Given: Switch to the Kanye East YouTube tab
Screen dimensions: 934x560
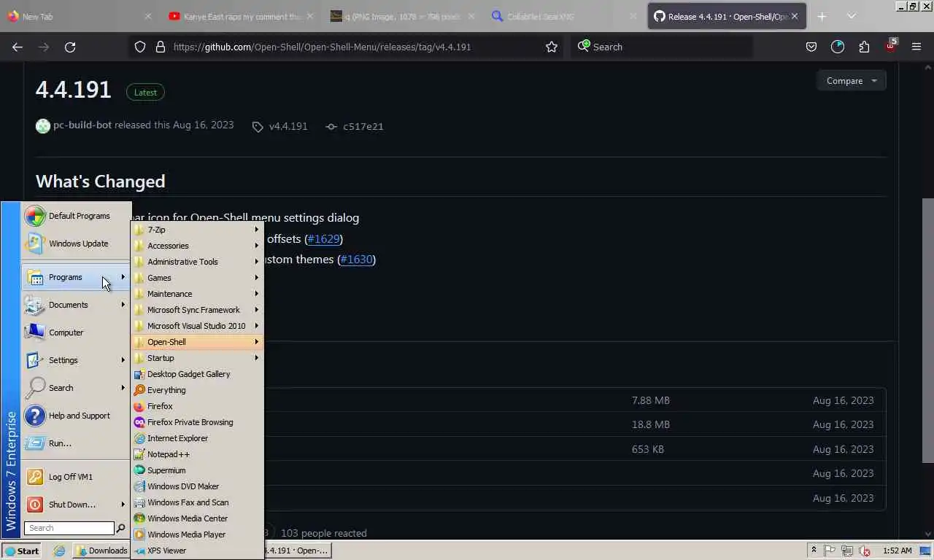Looking at the screenshot, I should click(242, 16).
